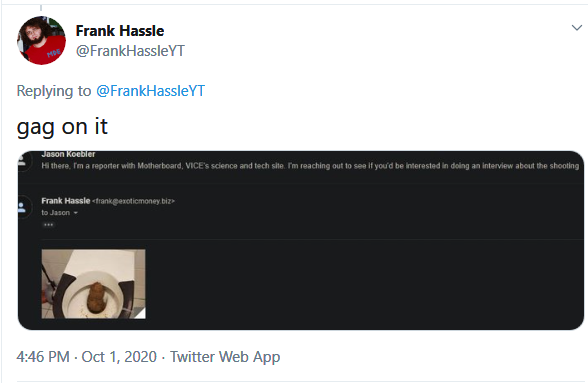The height and width of the screenshot is (383, 588).
Task: Open the Twitter Web App source link
Action: click(225, 356)
